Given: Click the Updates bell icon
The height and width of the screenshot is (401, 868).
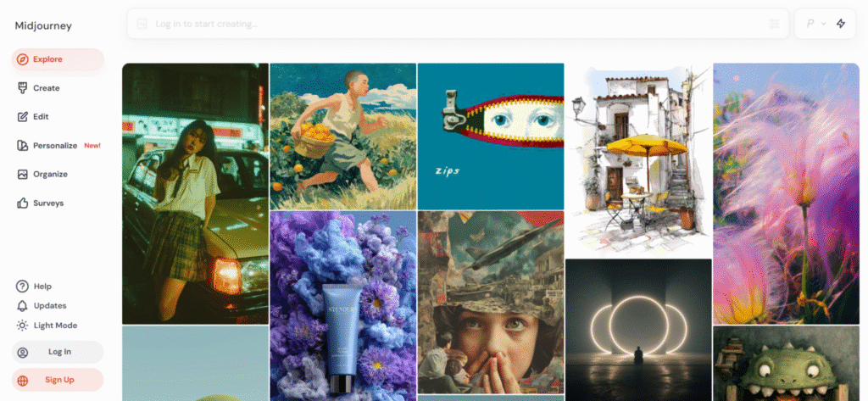Looking at the screenshot, I should (x=22, y=306).
